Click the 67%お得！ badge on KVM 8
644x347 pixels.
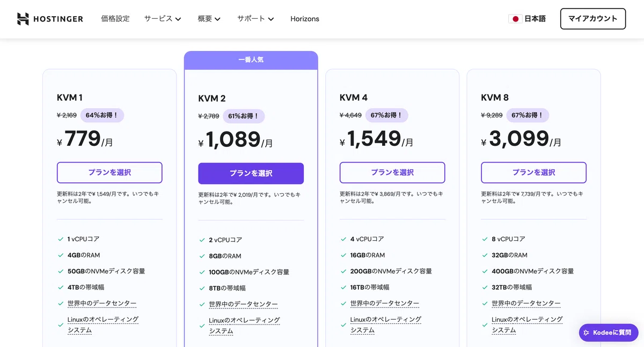[529, 115]
